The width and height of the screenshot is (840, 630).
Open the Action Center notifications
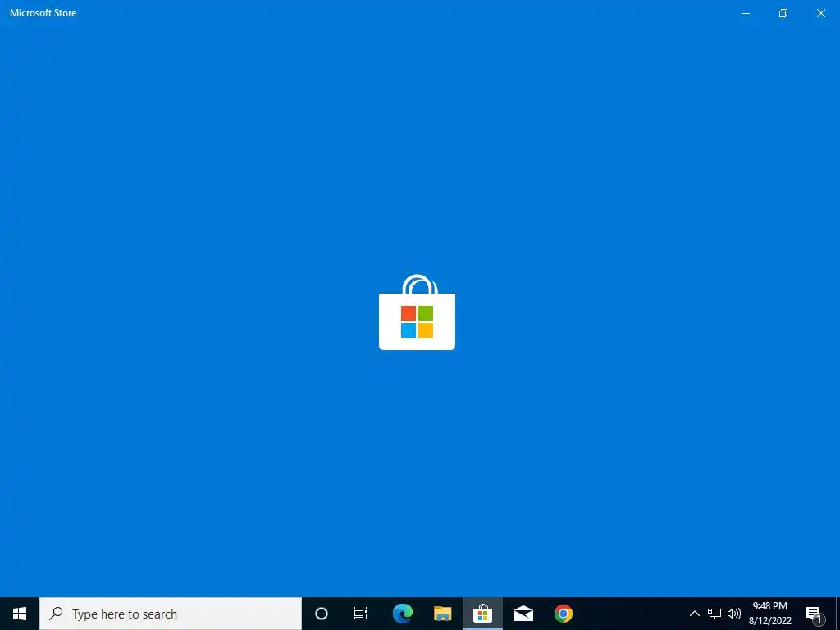(815, 614)
